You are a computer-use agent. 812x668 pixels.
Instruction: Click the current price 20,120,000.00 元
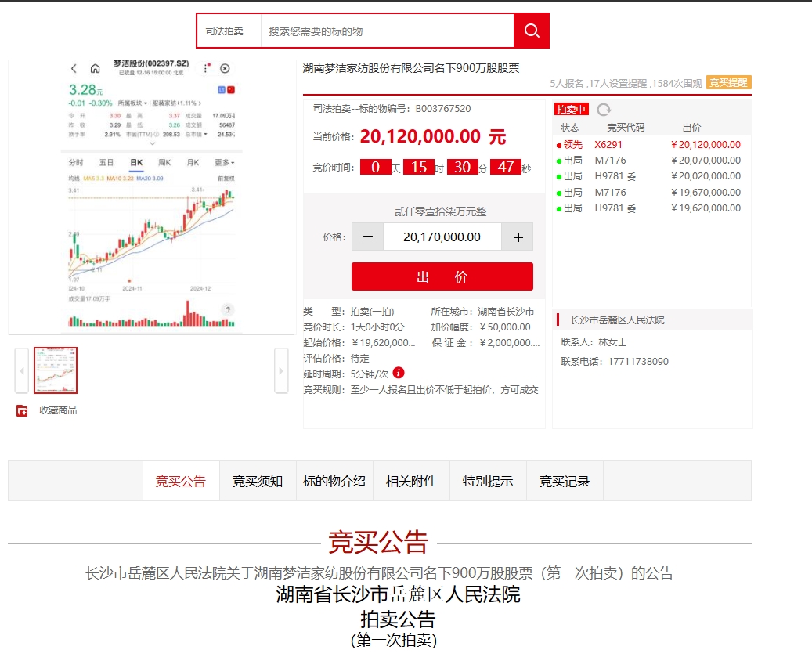tap(433, 137)
